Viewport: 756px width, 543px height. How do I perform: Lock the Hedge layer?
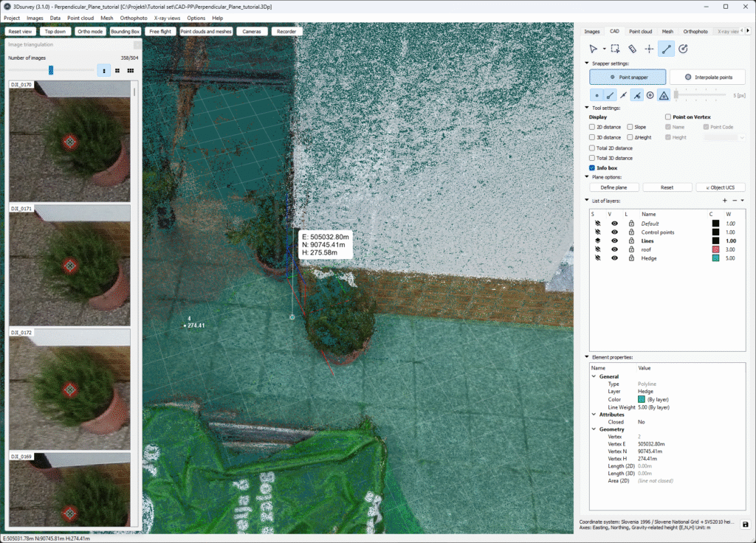click(x=631, y=258)
